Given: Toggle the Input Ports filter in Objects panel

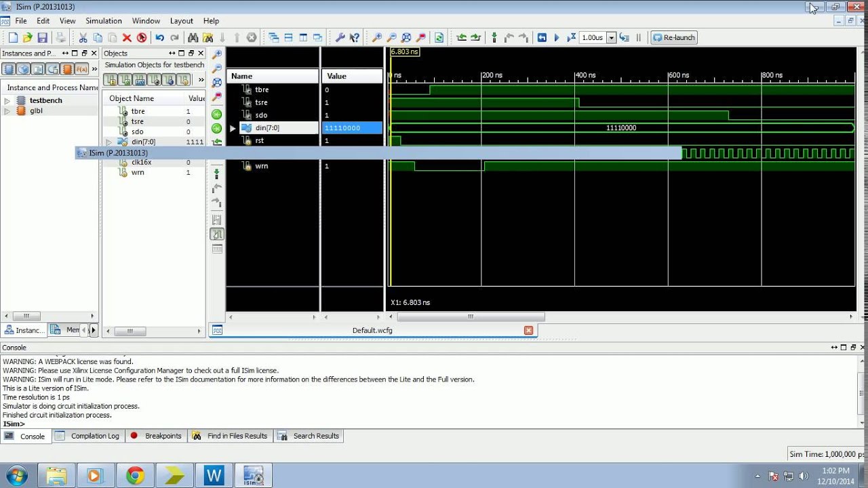Looking at the screenshot, I should 111,80.
